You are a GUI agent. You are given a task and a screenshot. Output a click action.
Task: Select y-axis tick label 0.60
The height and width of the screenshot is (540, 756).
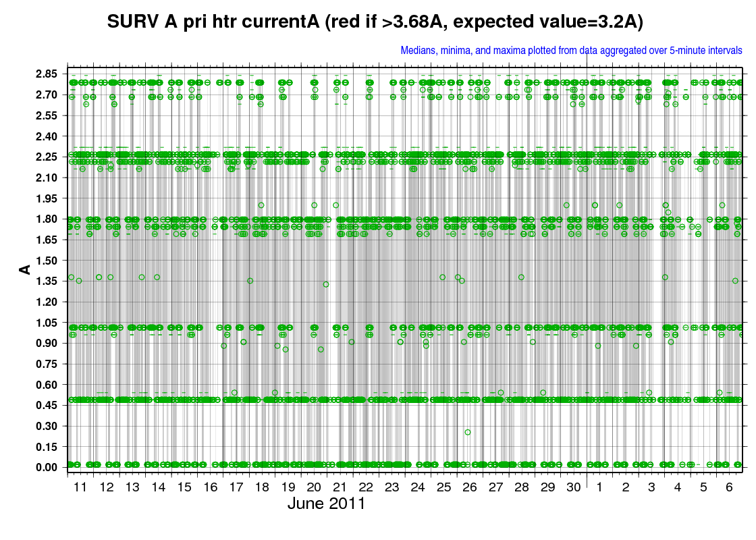pos(47,385)
